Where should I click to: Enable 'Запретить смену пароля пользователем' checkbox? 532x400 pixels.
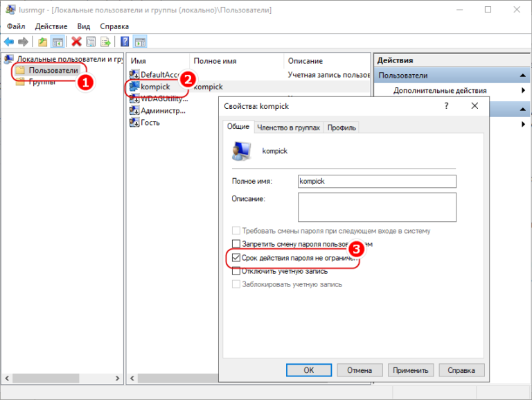click(236, 244)
